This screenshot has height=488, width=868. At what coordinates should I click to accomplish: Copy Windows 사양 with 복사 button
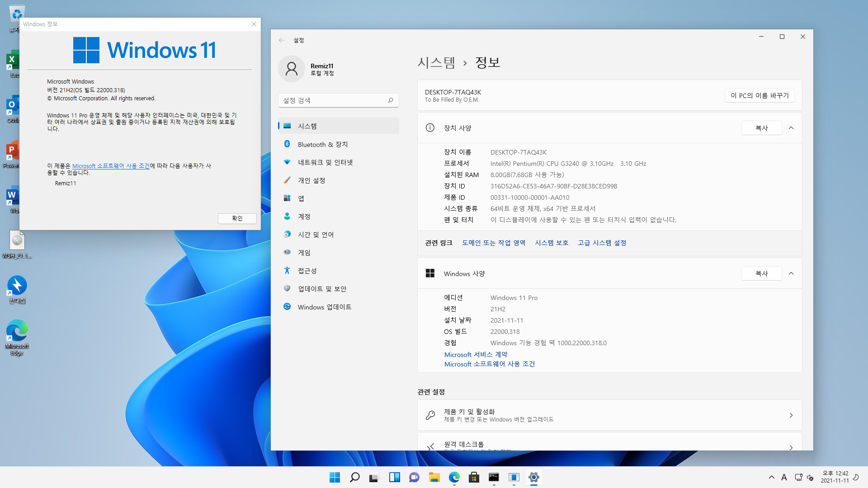click(x=762, y=273)
